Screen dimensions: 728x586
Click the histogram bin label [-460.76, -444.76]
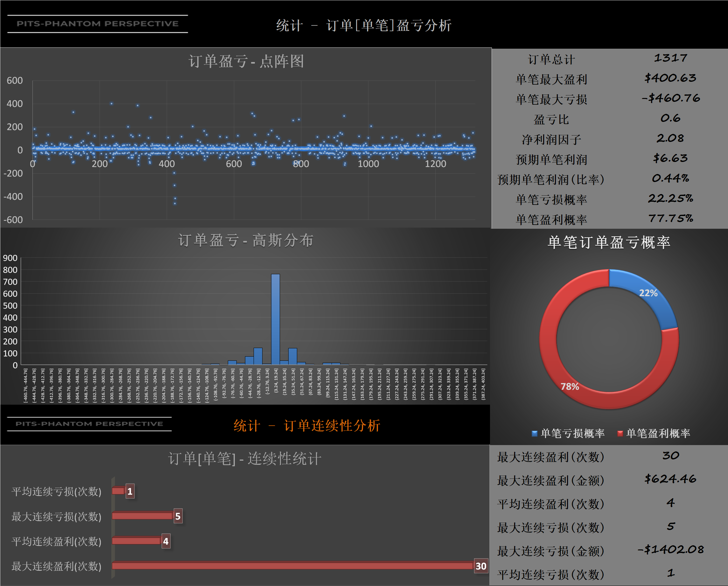pos(26,385)
